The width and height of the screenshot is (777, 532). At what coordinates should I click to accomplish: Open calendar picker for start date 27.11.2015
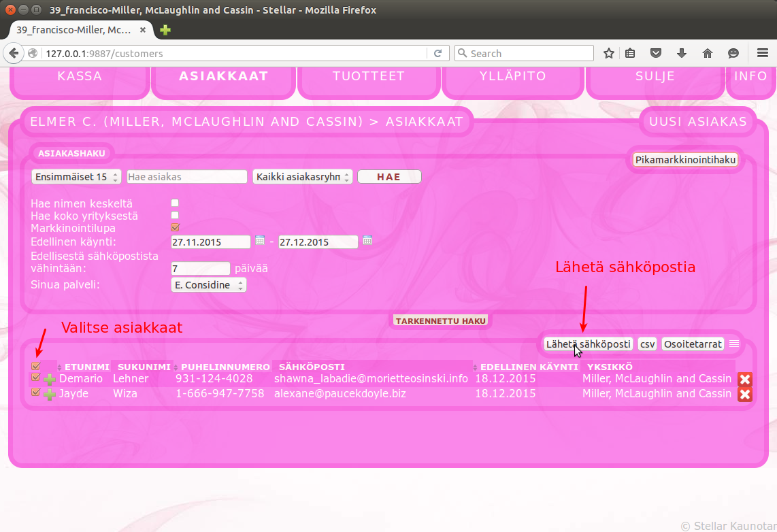(260, 240)
